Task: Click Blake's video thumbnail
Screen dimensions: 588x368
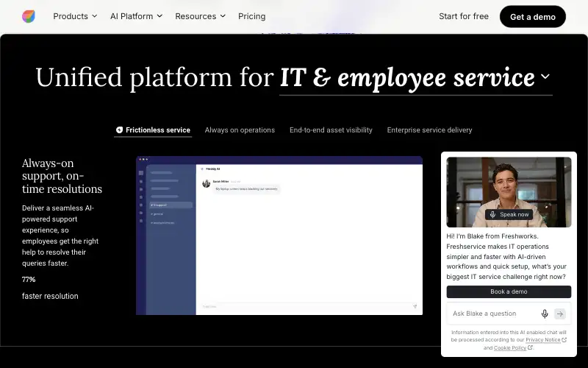Action: point(509,192)
